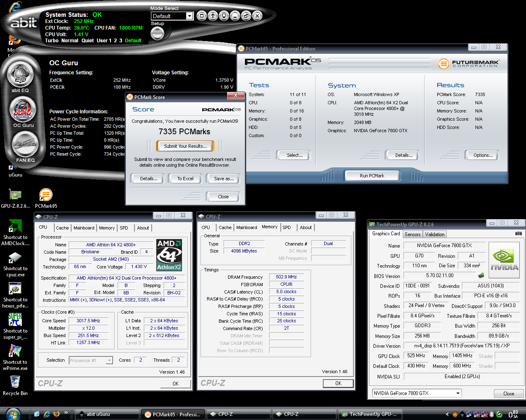Click the Core Speed 3017.5 MHz field
This screenshot has height=420, width=526.
pos(88,321)
